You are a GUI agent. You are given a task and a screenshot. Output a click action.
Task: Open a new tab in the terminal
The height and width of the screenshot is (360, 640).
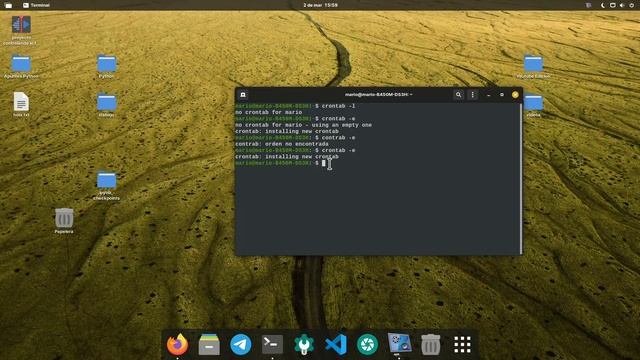click(243, 95)
